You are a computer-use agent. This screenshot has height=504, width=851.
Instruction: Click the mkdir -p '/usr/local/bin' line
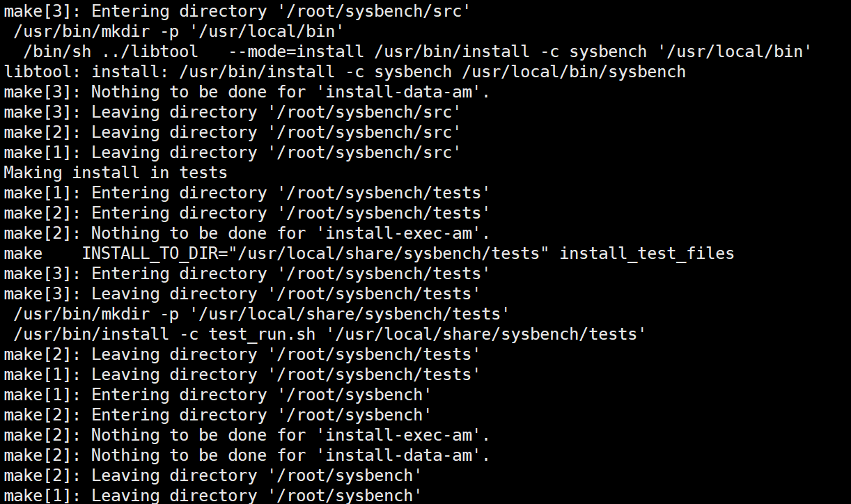click(x=179, y=31)
